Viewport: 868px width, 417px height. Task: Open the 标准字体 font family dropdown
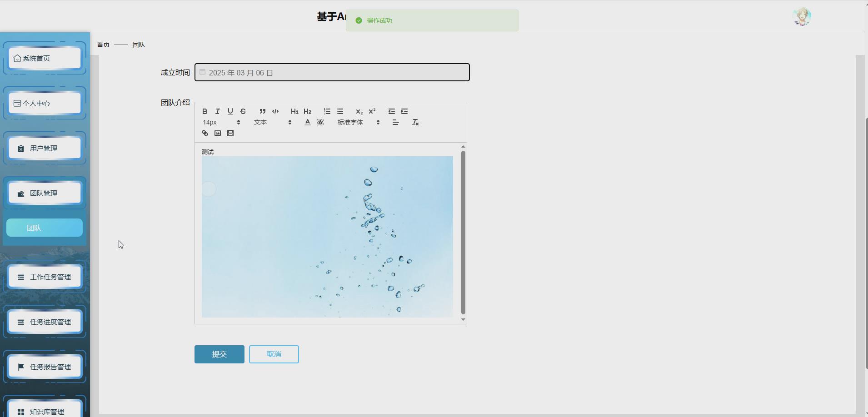(359, 122)
